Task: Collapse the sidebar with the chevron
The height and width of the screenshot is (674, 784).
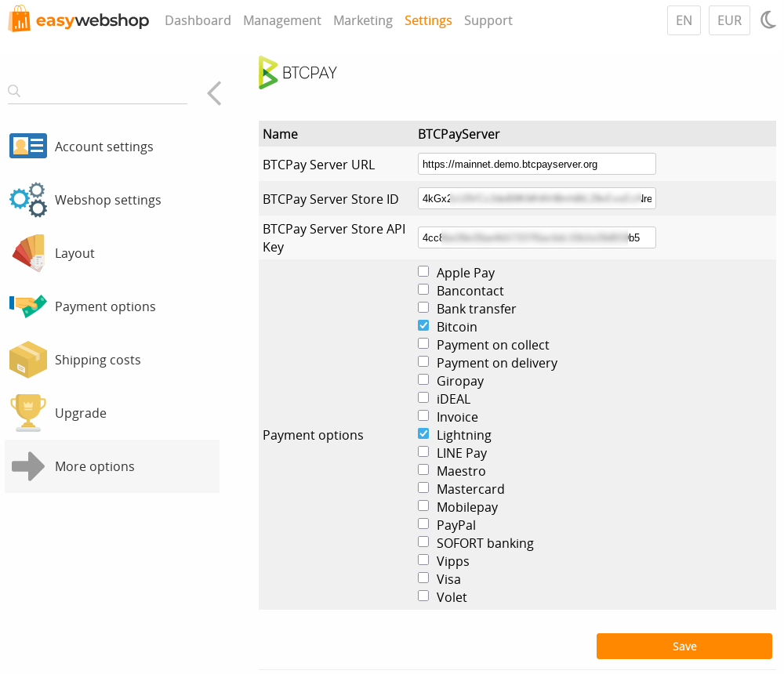Action: (x=213, y=93)
